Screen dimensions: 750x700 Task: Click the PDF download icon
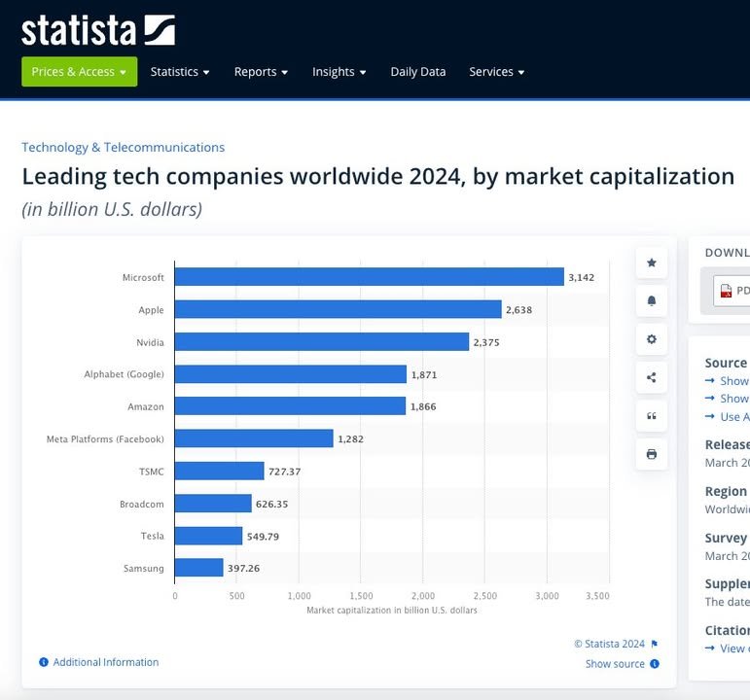click(x=725, y=290)
